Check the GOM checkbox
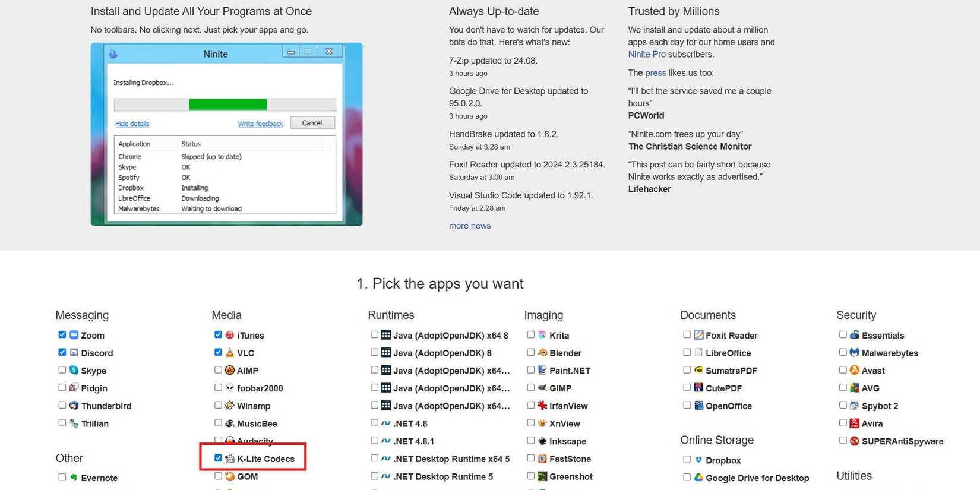The height and width of the screenshot is (490, 980). 218,476
